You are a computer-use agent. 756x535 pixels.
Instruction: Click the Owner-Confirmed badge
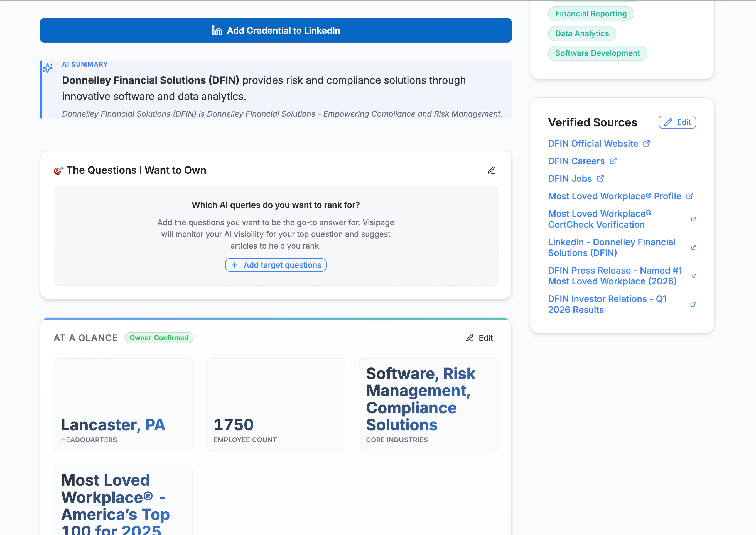[x=159, y=338]
